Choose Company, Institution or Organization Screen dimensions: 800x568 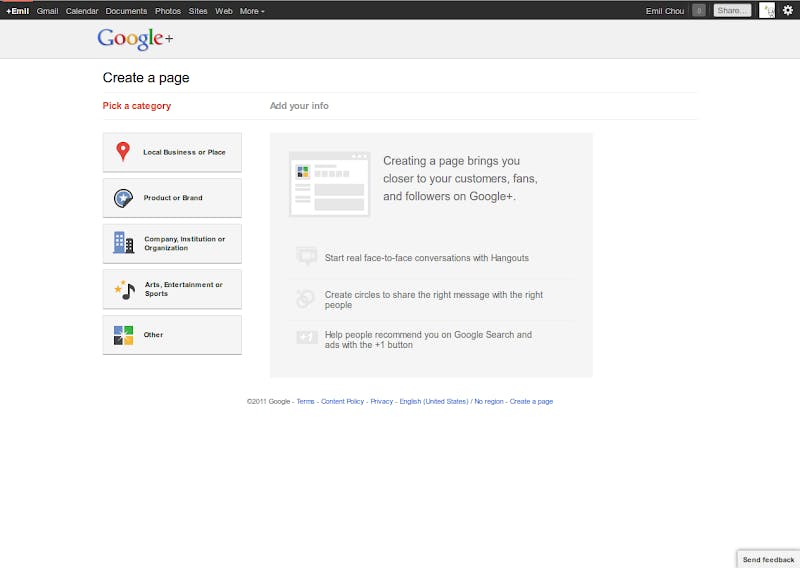[x=172, y=243]
